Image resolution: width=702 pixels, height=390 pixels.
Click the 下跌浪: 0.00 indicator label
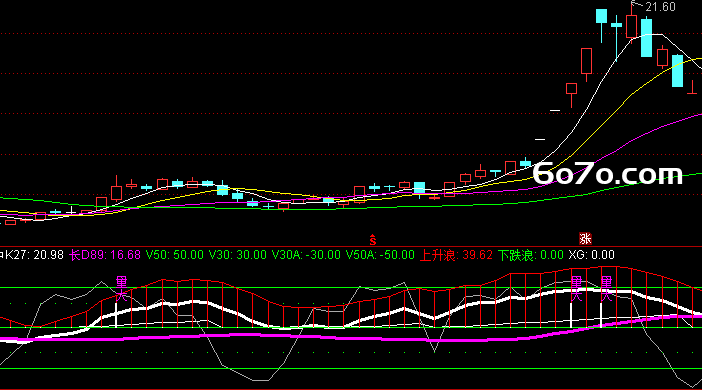pos(531,255)
